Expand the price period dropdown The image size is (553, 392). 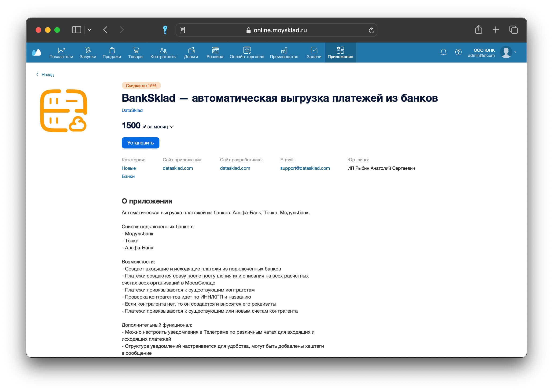172,127
